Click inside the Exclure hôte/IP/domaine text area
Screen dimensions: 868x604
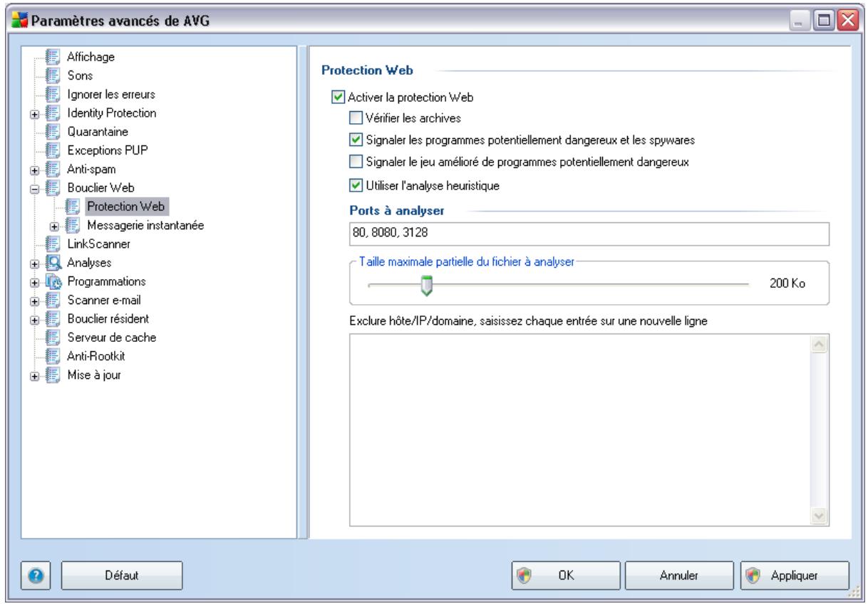(581, 429)
